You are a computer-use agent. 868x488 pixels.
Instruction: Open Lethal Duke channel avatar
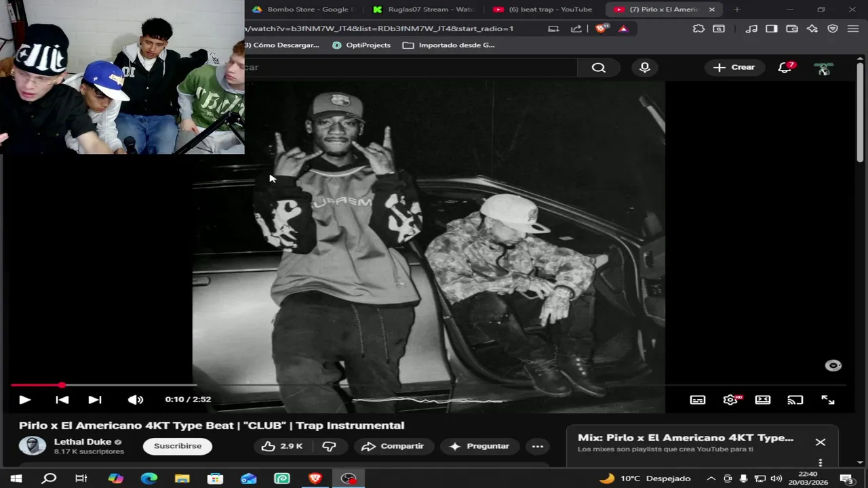pos(32,446)
